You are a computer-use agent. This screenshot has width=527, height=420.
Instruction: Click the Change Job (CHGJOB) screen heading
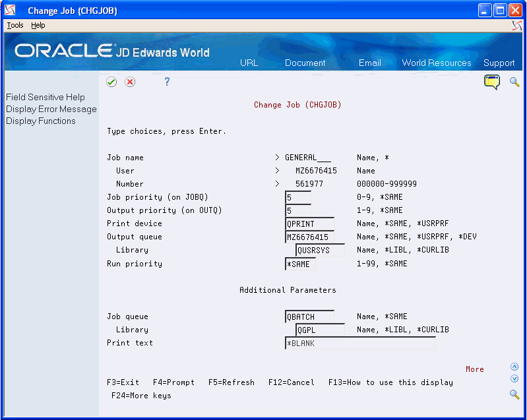click(297, 105)
